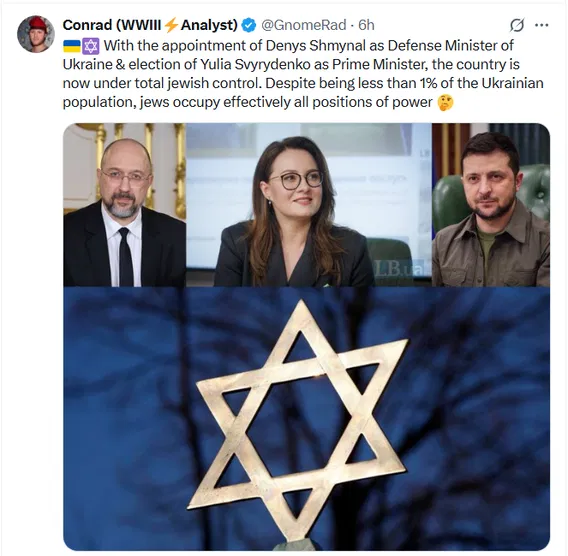568x556 pixels.
Task: Open the author's round profile avatar
Action: (36, 34)
